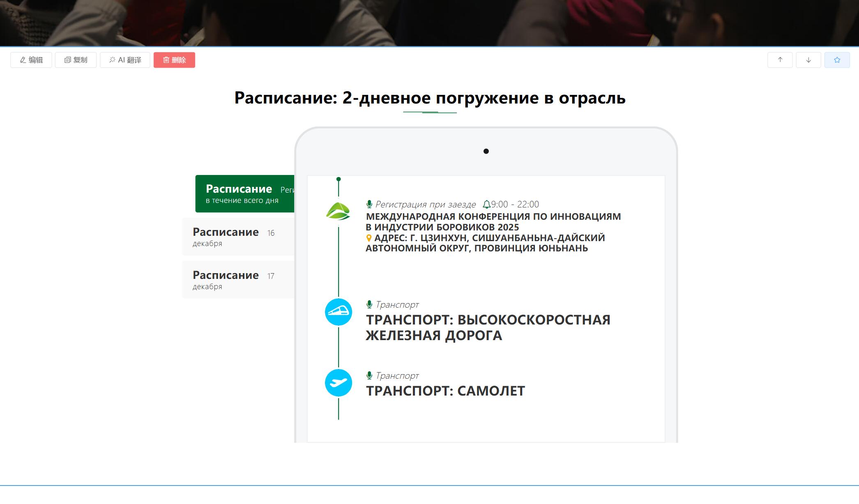859x504 pixels.
Task: Run AI 翻译 translation
Action: click(125, 60)
